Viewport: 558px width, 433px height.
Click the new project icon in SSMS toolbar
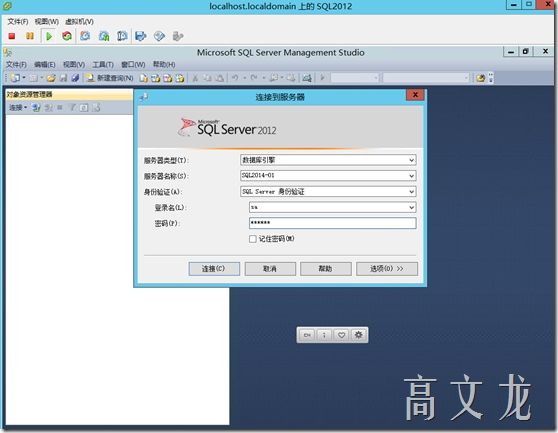15,78
